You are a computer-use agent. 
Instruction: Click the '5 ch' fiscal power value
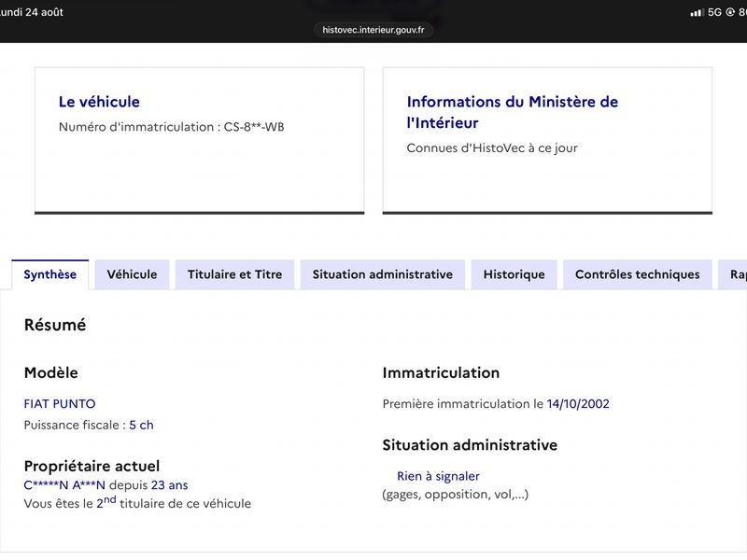pos(142,425)
